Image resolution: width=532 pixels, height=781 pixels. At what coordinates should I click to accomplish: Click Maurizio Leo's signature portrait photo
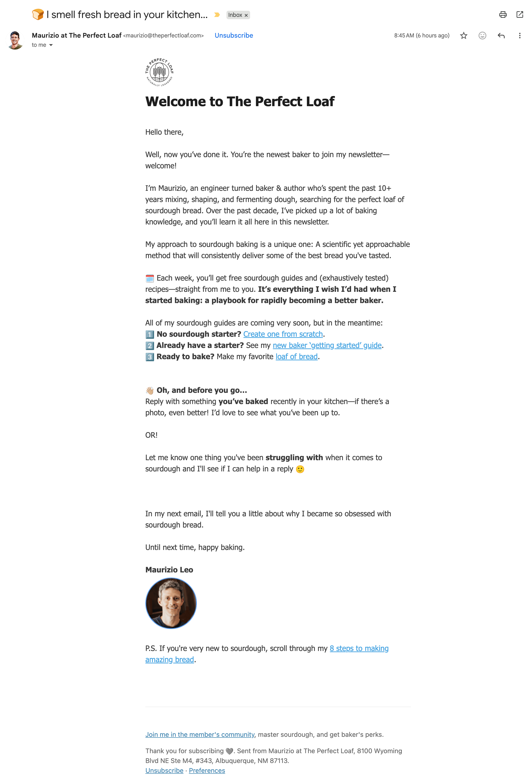(171, 603)
